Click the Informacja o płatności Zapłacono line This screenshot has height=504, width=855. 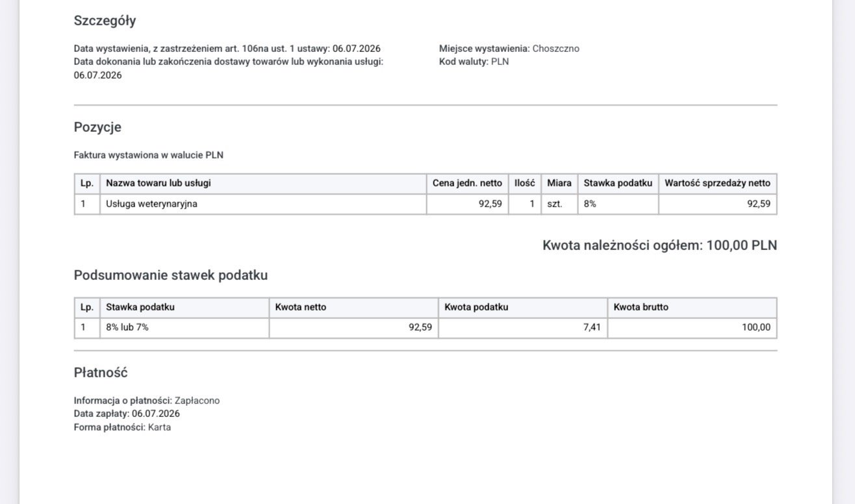coord(147,401)
